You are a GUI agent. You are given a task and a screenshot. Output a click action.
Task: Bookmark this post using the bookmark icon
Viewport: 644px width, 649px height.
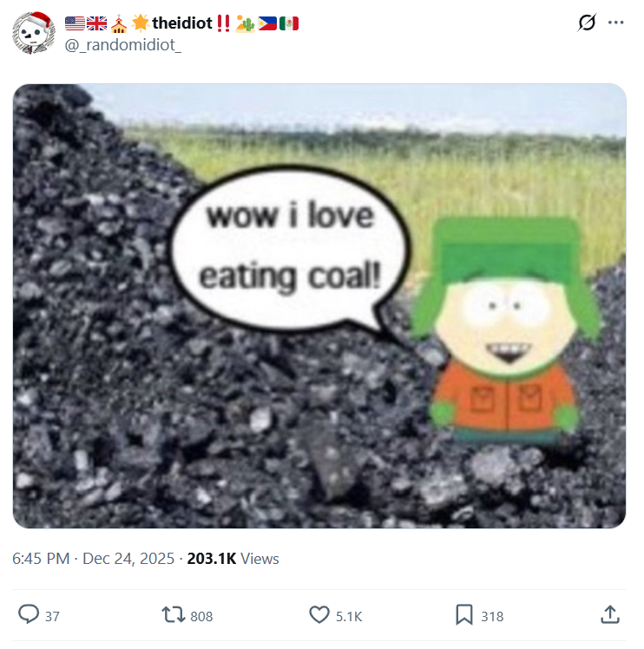tap(464, 615)
